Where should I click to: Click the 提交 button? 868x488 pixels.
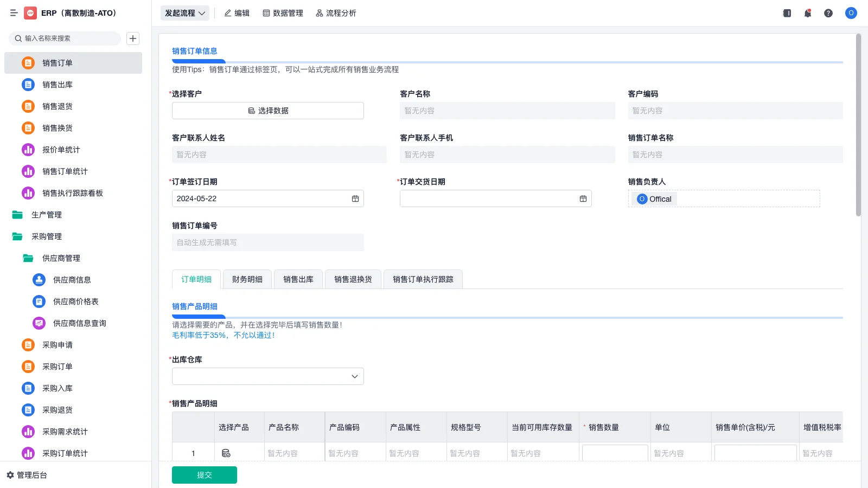204,474
